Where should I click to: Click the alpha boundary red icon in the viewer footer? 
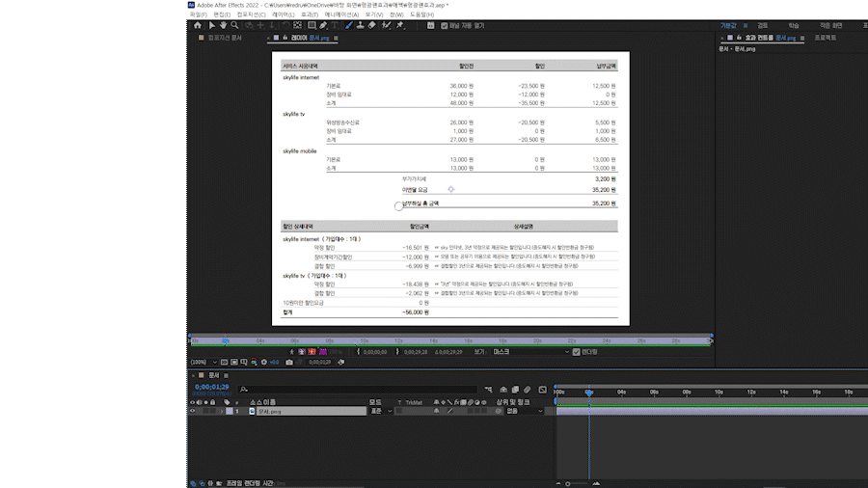[x=312, y=351]
